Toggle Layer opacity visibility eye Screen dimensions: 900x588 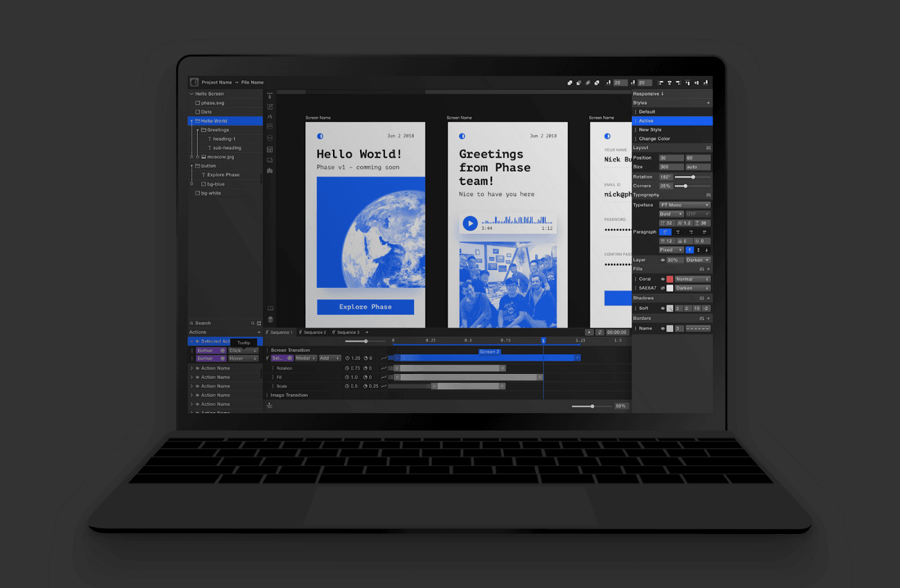coord(663,260)
